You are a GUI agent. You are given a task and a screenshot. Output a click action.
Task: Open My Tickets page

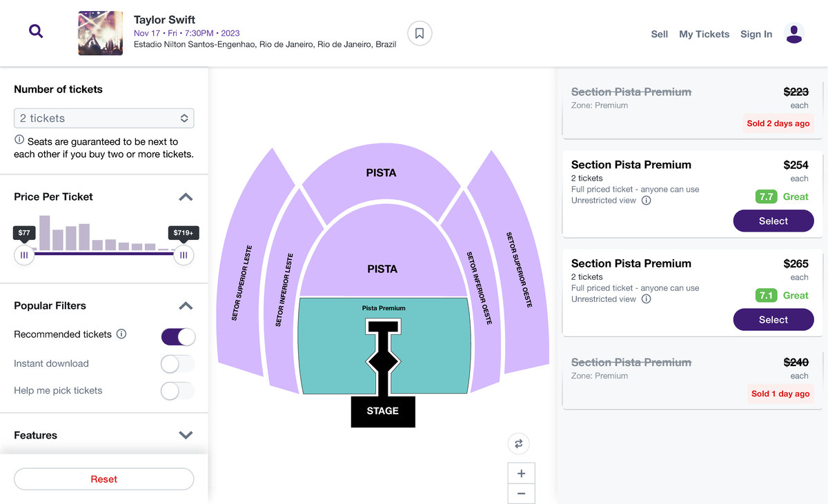coord(704,34)
